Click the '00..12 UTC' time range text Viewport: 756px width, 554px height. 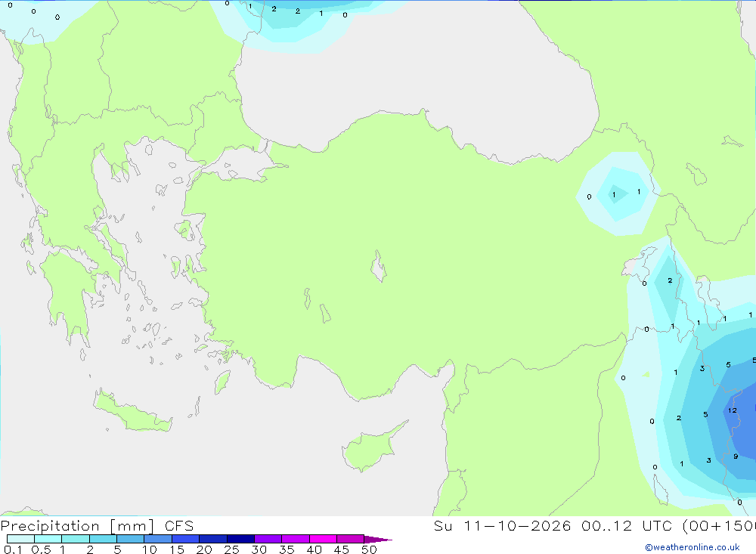point(627,526)
